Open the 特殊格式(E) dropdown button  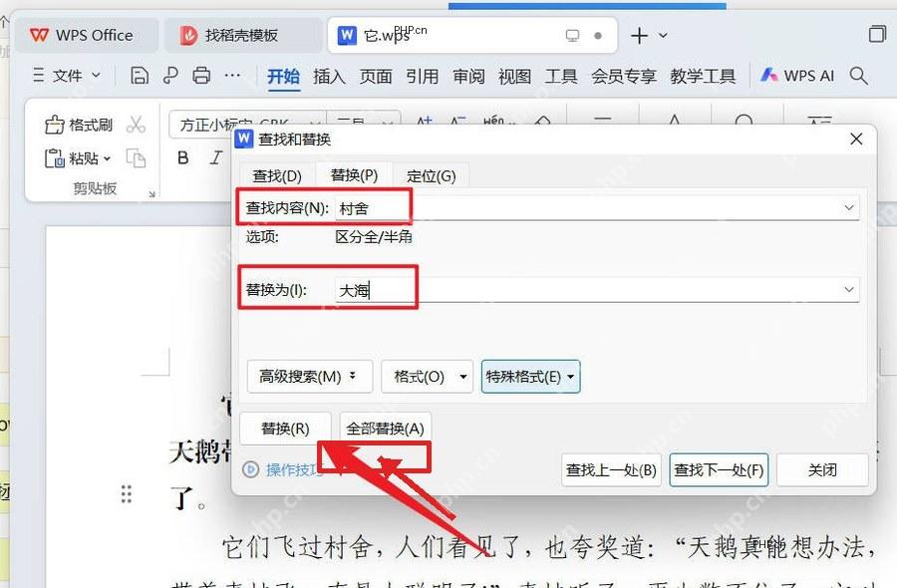(531, 377)
